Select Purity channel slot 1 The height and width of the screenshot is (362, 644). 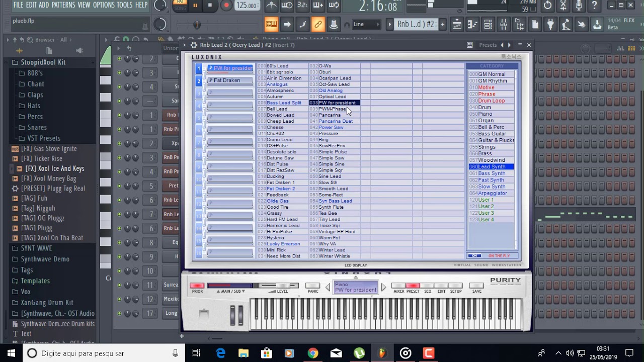[199, 68]
